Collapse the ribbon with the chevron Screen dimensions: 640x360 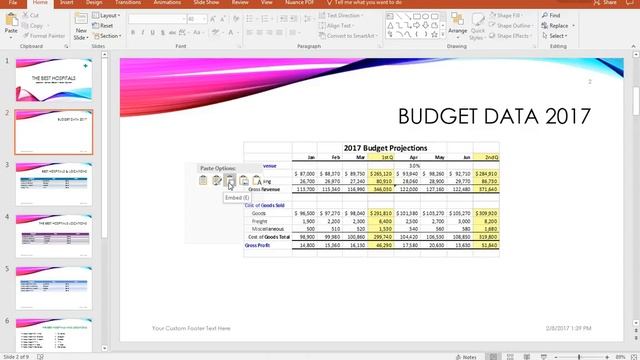[x=633, y=46]
